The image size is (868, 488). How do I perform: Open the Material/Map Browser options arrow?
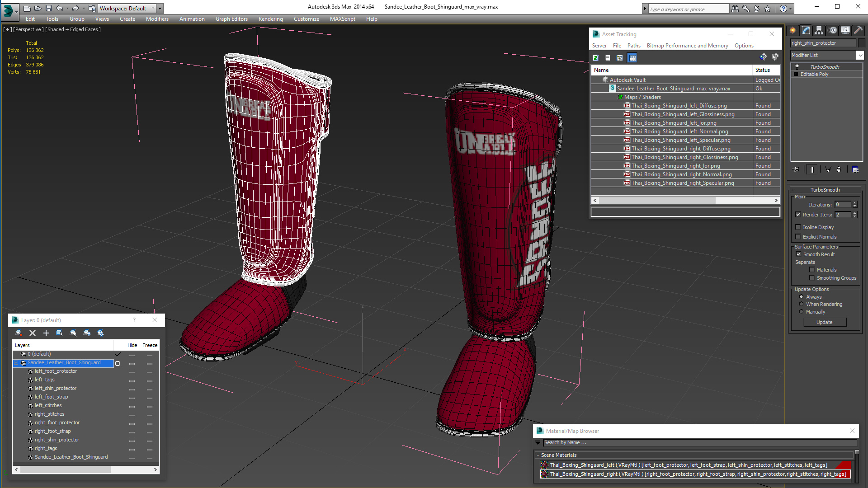[538, 443]
